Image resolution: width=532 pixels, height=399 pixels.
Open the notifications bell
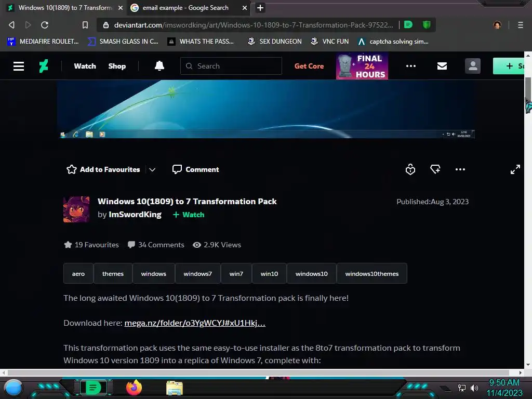tap(159, 66)
